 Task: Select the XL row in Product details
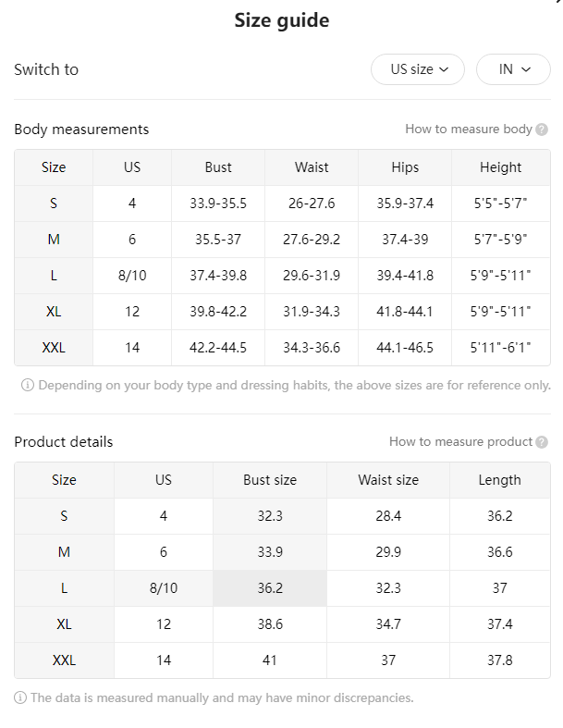[x=282, y=624]
